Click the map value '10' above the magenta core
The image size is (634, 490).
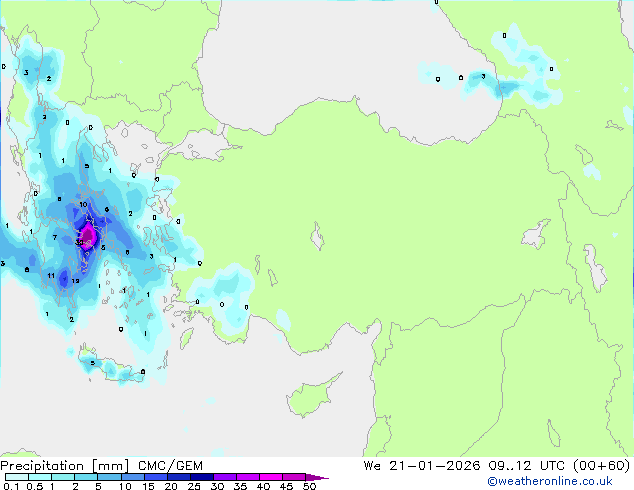(83, 205)
